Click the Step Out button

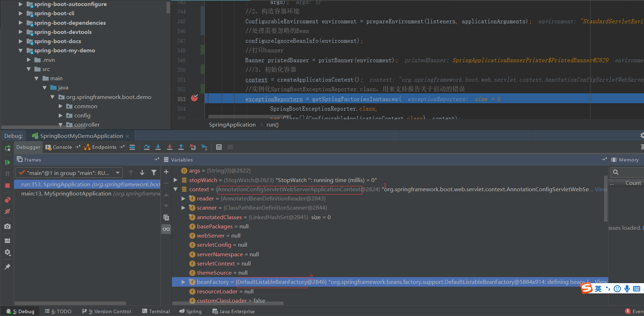point(181,147)
